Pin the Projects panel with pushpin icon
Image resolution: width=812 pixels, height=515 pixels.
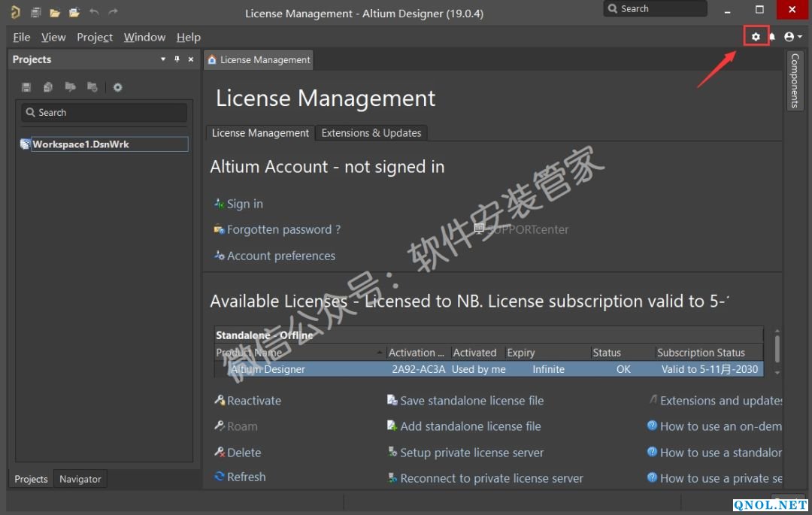pos(177,59)
